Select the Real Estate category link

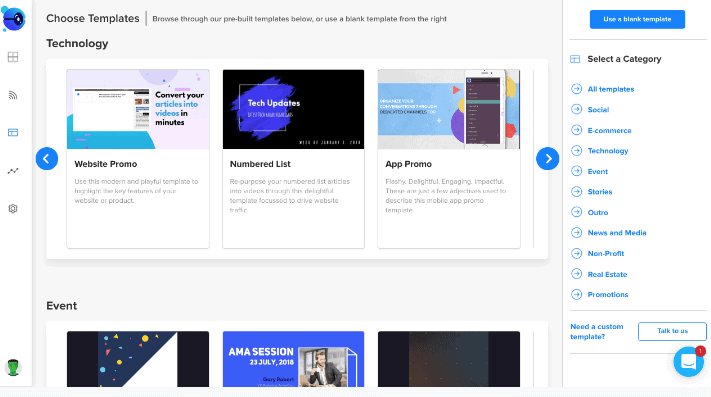pyautogui.click(x=607, y=275)
